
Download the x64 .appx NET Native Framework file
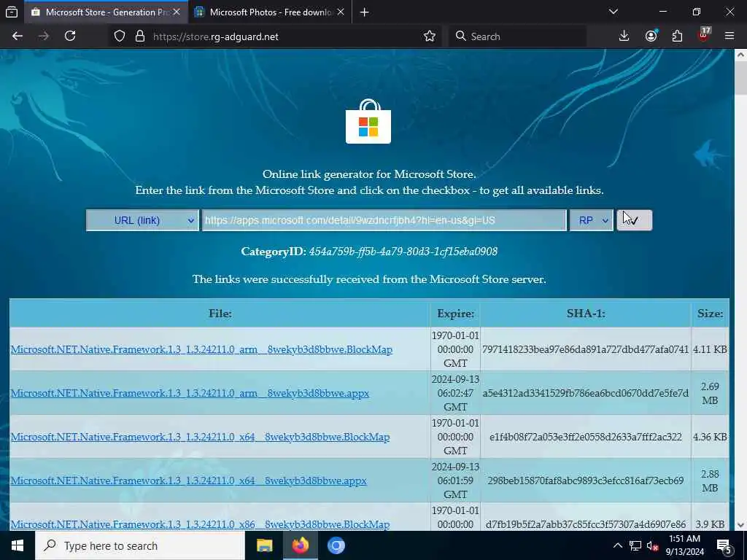click(x=189, y=481)
